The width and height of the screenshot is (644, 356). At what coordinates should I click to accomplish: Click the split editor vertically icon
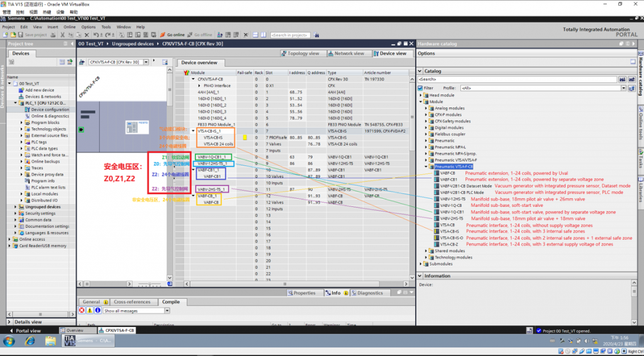(264, 35)
